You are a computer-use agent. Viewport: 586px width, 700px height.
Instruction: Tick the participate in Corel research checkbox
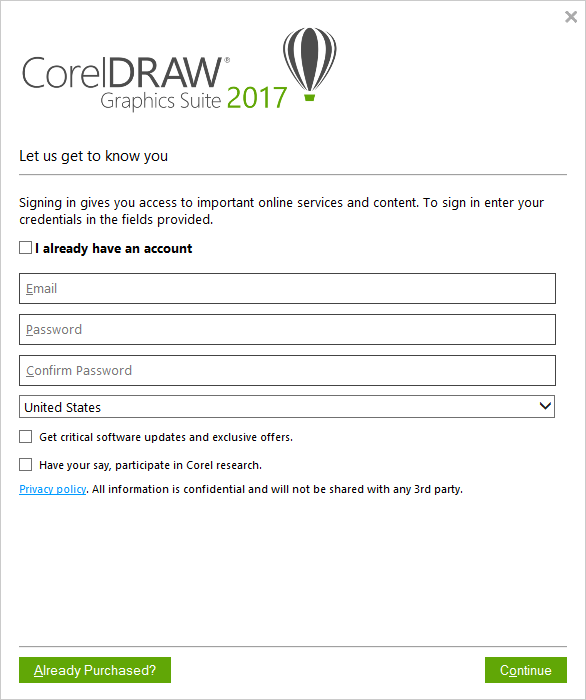click(25, 465)
